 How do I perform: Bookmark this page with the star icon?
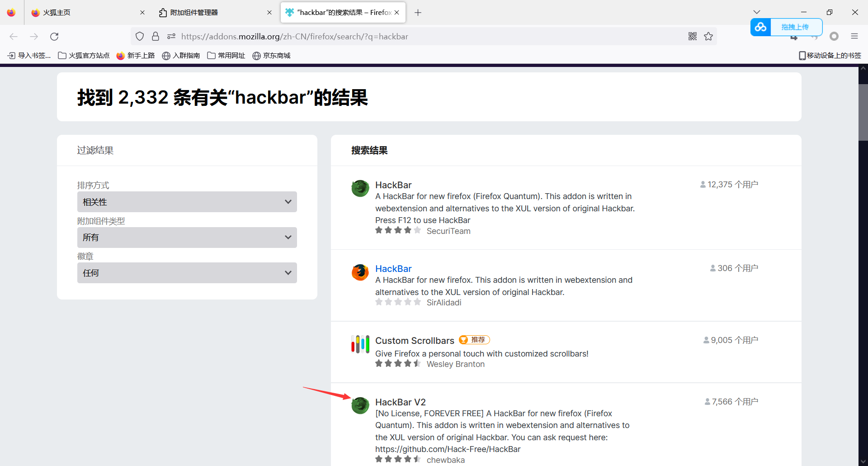[x=708, y=36]
